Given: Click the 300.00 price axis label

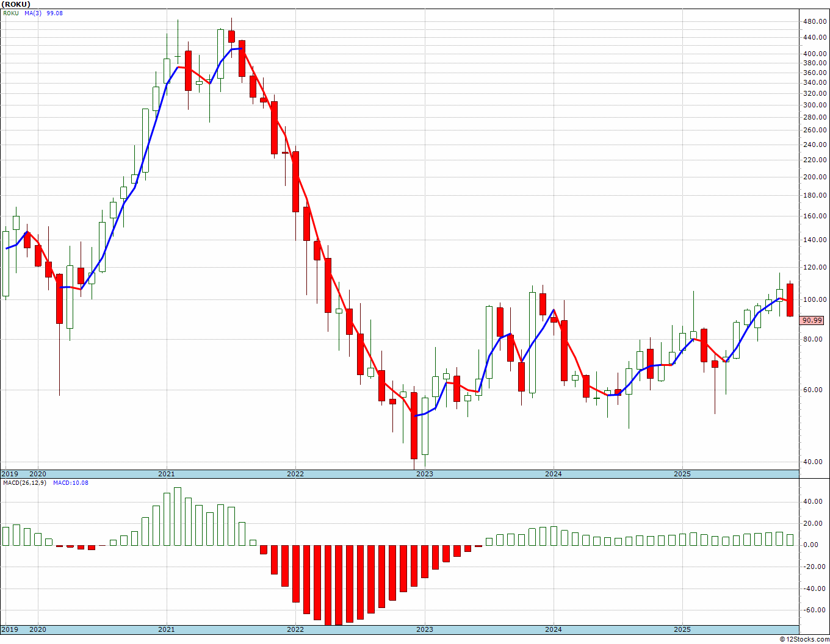Looking at the screenshot, I should [x=816, y=105].
